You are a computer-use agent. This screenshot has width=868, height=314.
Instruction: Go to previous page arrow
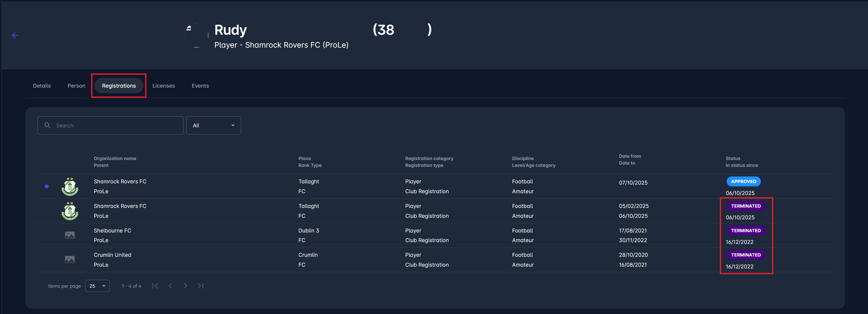(170, 286)
